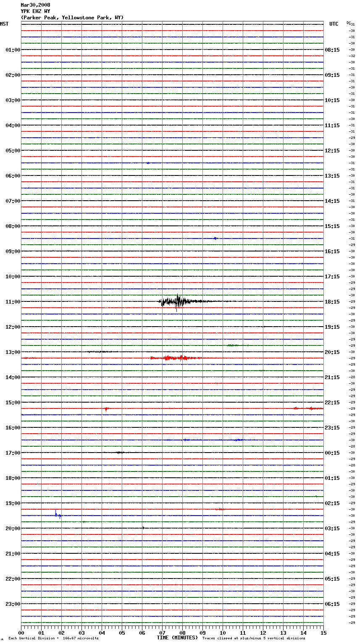
Task: Click the UTC timezone label
Action: click(334, 24)
